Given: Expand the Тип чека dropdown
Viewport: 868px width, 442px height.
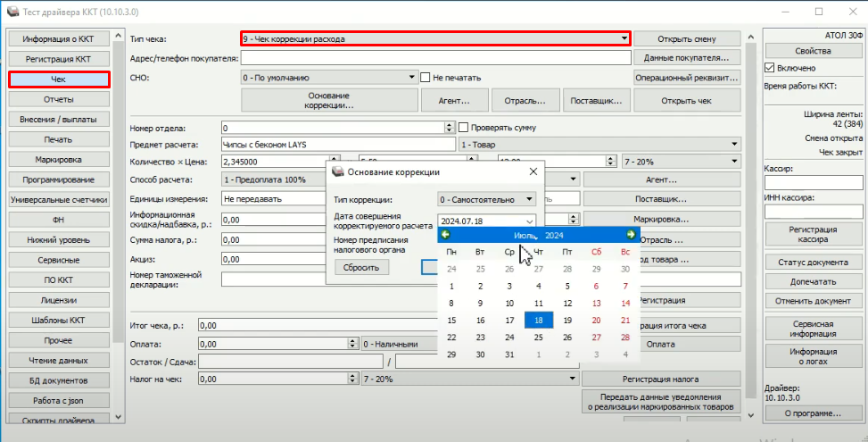Looking at the screenshot, I should (x=624, y=39).
